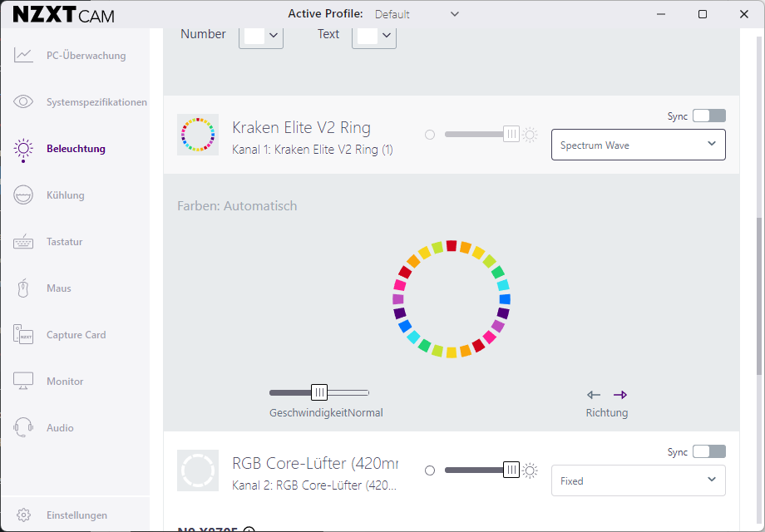Open the Capture Card icon

23,335
